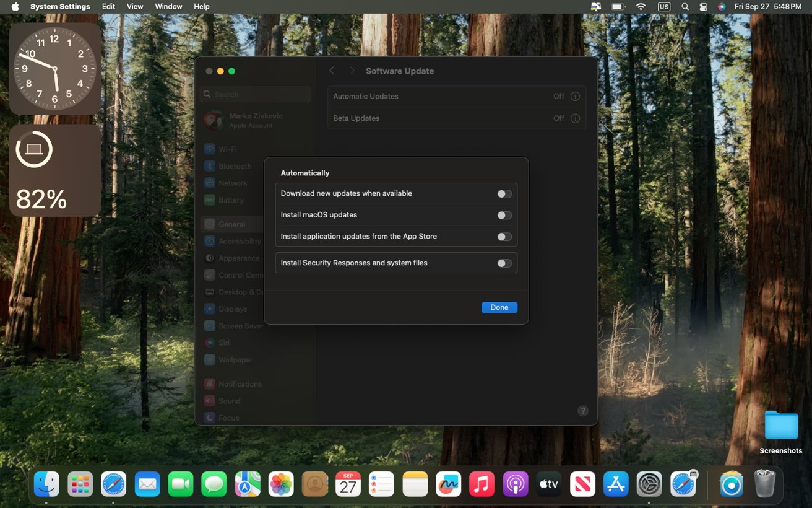The width and height of the screenshot is (812, 508).
Task: Click the forward arrow in Software Update
Action: 352,71
